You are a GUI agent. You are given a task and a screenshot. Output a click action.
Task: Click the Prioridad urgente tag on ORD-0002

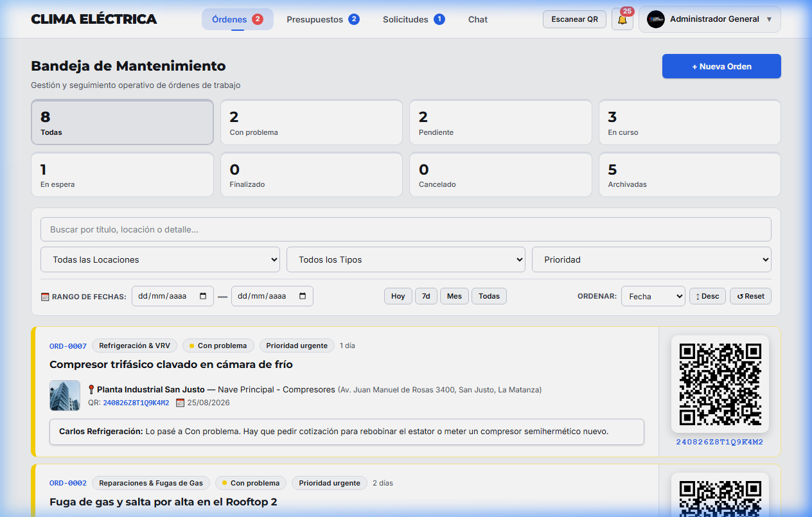(x=330, y=483)
